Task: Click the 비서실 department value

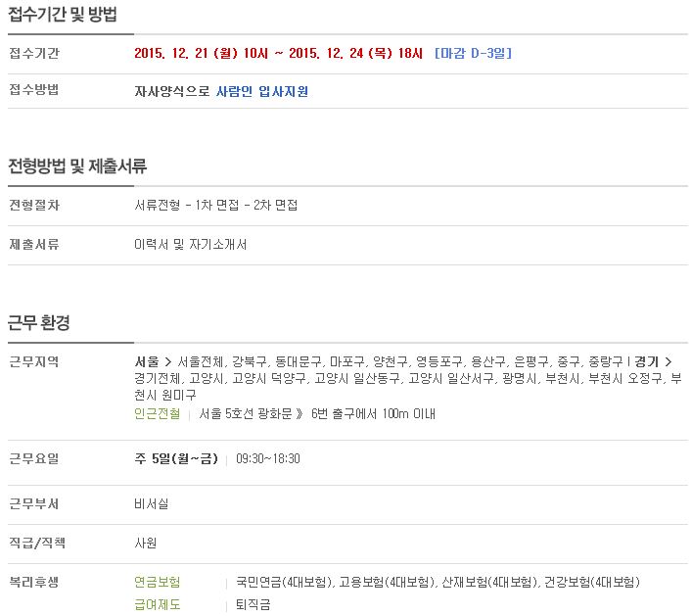Action: pos(151,503)
